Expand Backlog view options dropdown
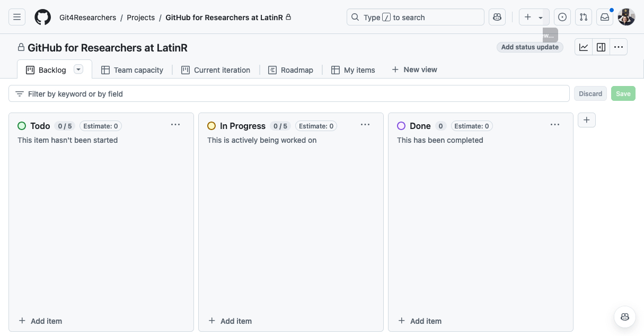Image resolution: width=644 pixels, height=336 pixels. pos(78,70)
